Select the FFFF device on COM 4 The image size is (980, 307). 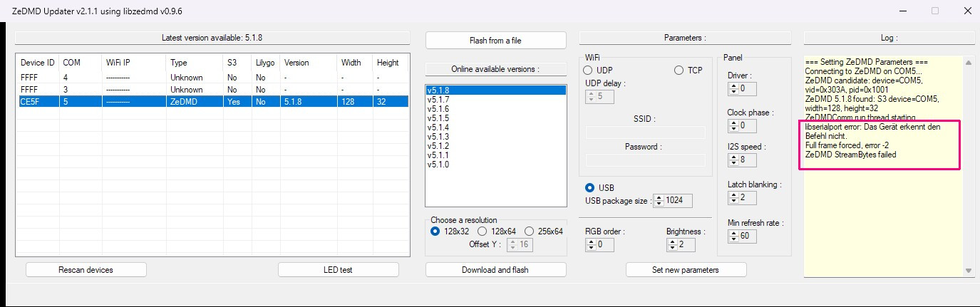(x=212, y=78)
